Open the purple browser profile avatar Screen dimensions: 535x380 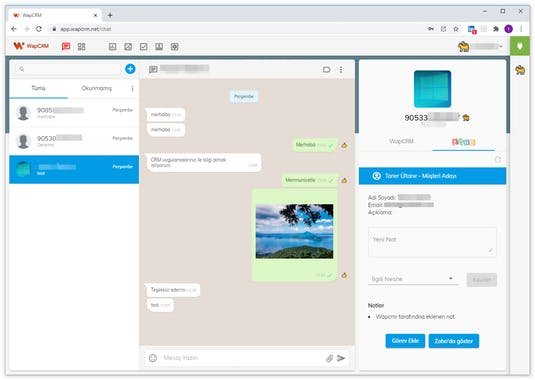pos(508,29)
